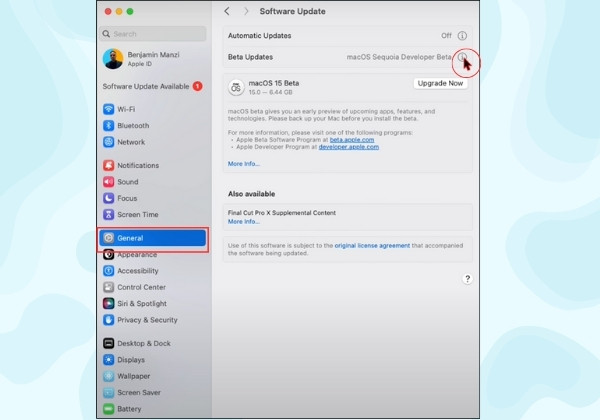600x420 pixels.
Task: Open the beta.apple.com link
Action: click(x=352, y=140)
